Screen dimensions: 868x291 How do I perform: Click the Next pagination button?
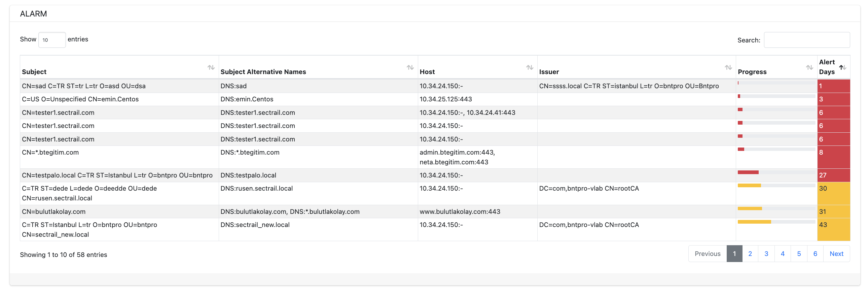coord(836,254)
